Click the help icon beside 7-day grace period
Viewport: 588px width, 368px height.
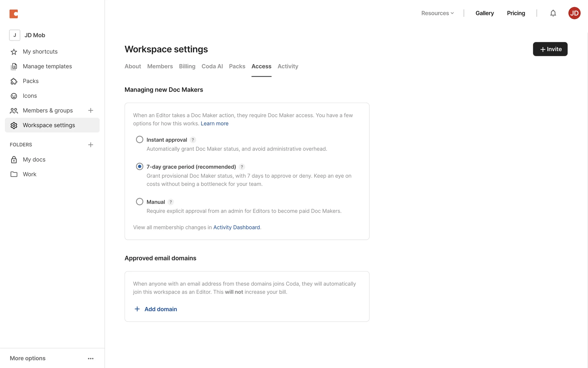242,167
